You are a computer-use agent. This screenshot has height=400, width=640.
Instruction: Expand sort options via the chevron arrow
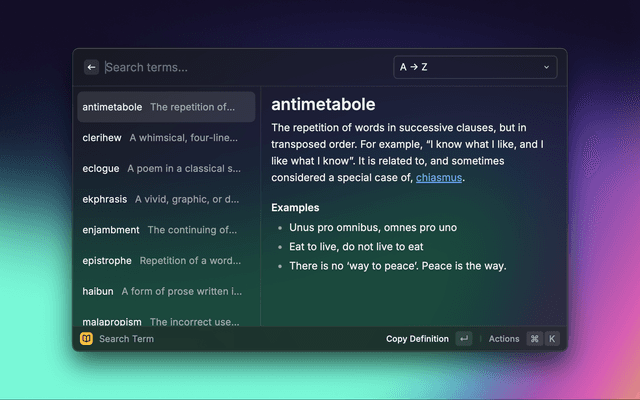[546, 67]
